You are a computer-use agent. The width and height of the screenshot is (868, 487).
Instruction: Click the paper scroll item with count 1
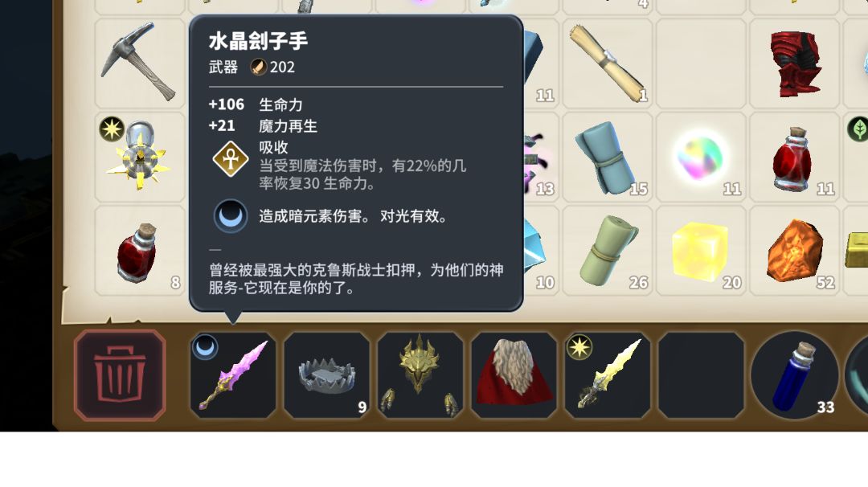[608, 63]
